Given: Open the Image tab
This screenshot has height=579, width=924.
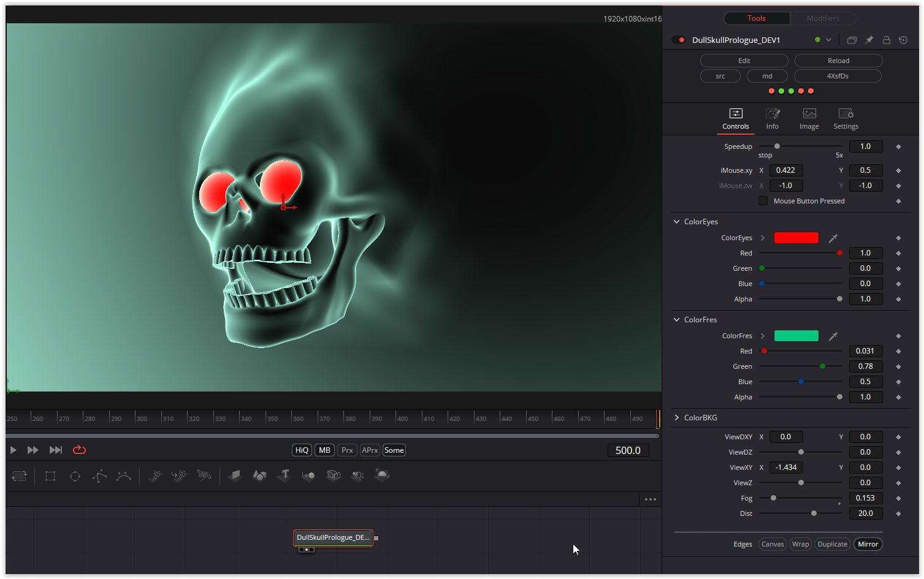Looking at the screenshot, I should (809, 119).
